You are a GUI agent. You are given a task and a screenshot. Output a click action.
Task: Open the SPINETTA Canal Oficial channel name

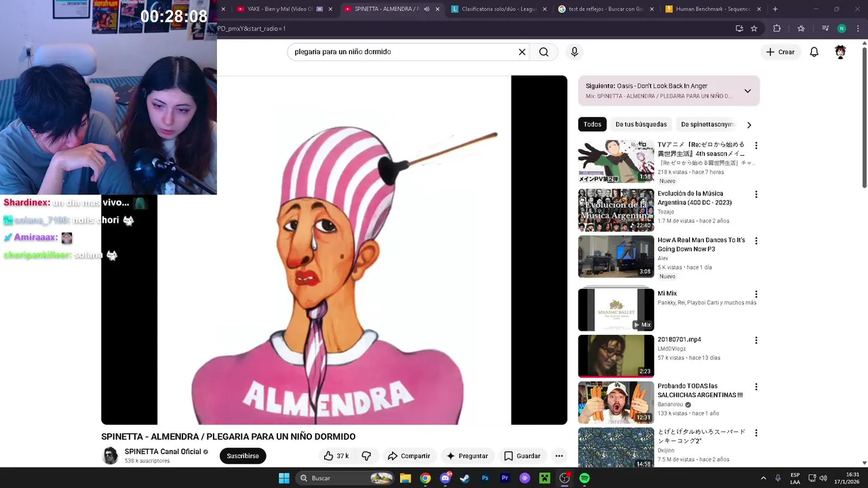(x=163, y=452)
